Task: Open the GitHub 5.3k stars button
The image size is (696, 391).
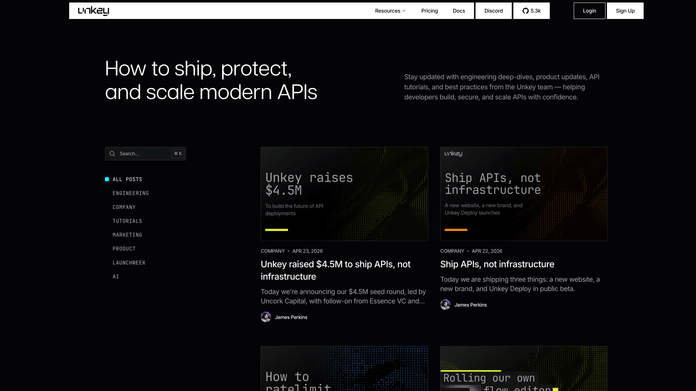Action: 531,11
